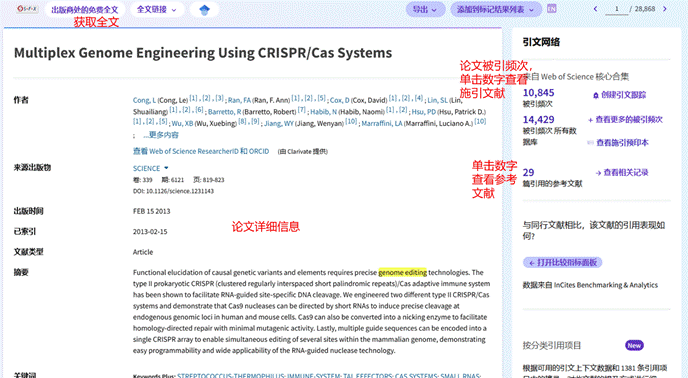Click 打开比较指标面板 button
This screenshot has width=688, height=378.
[563, 263]
